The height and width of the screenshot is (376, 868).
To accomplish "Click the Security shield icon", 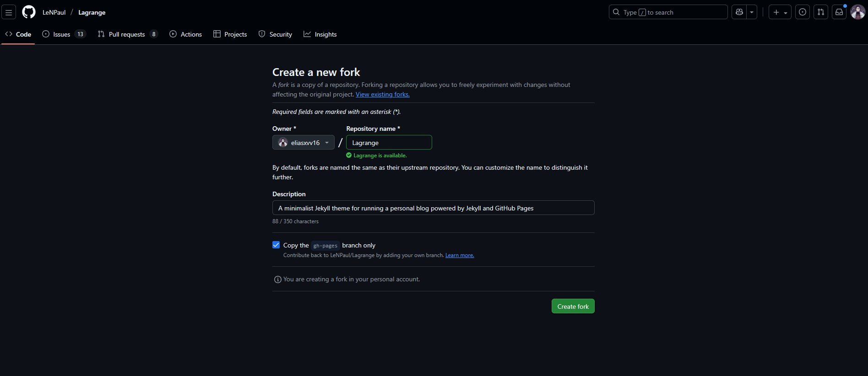I will click(262, 34).
